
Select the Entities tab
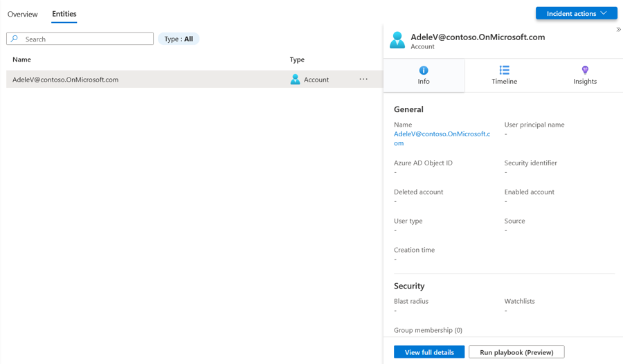(64, 14)
